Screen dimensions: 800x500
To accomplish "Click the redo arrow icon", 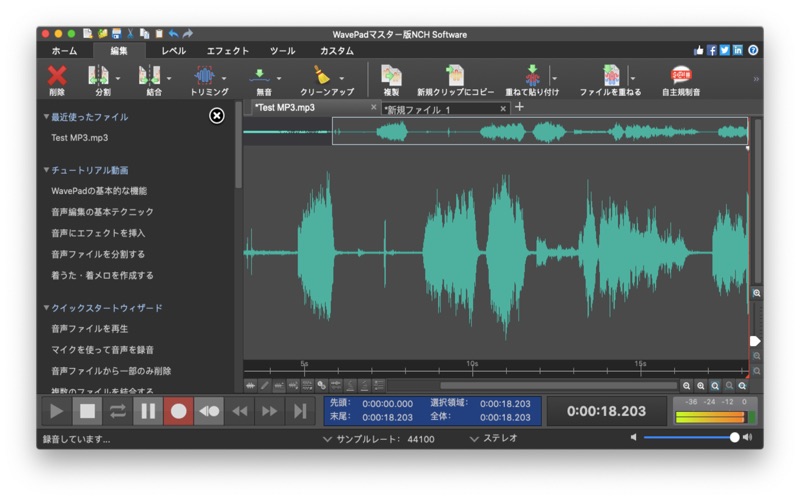I will (188, 34).
